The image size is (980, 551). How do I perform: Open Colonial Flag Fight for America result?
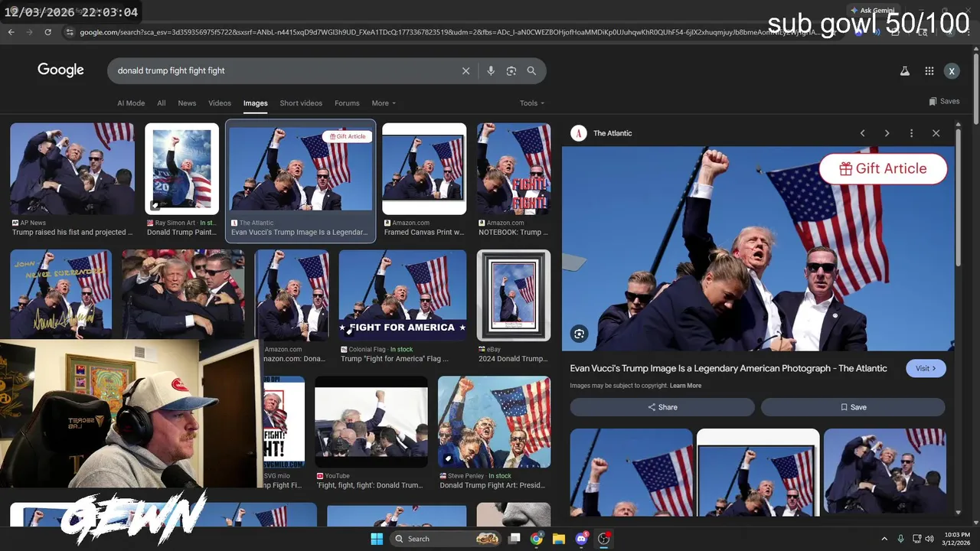pyautogui.click(x=403, y=295)
